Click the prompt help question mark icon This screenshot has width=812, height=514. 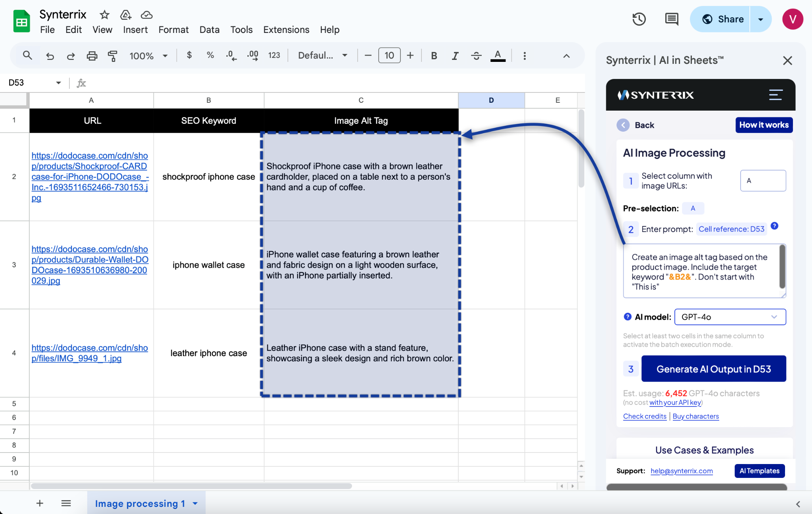(774, 226)
